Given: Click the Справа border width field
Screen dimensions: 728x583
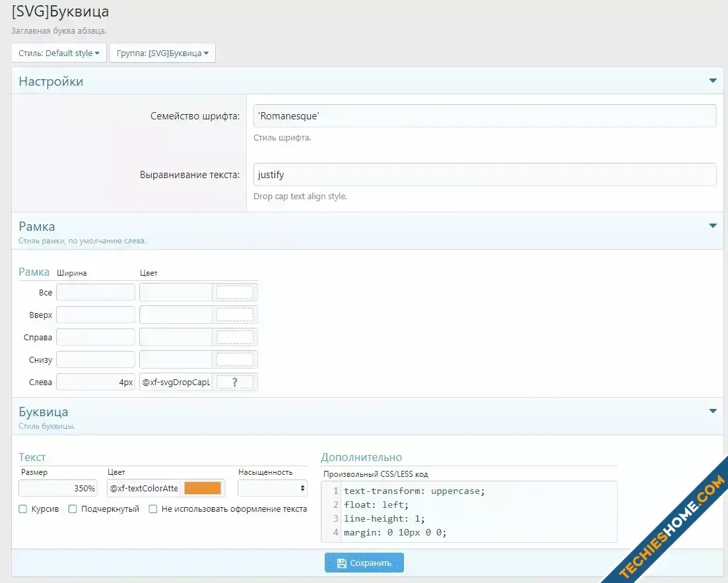Looking at the screenshot, I should coord(96,338).
